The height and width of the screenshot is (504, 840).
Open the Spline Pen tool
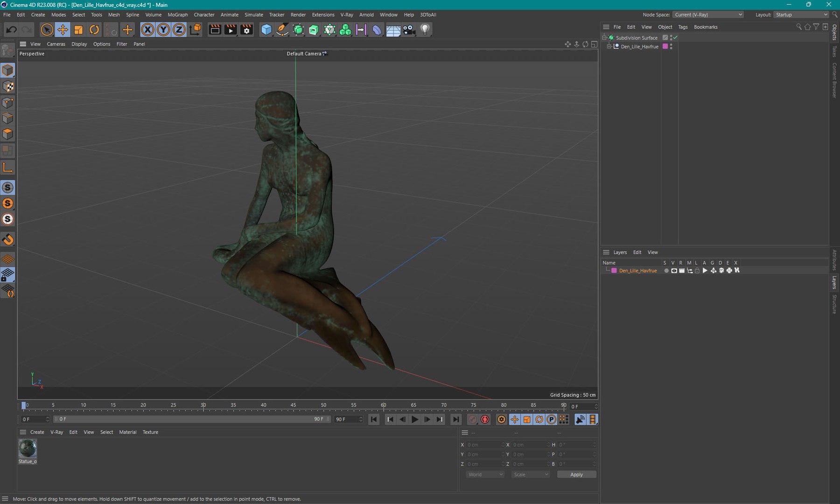(x=282, y=30)
